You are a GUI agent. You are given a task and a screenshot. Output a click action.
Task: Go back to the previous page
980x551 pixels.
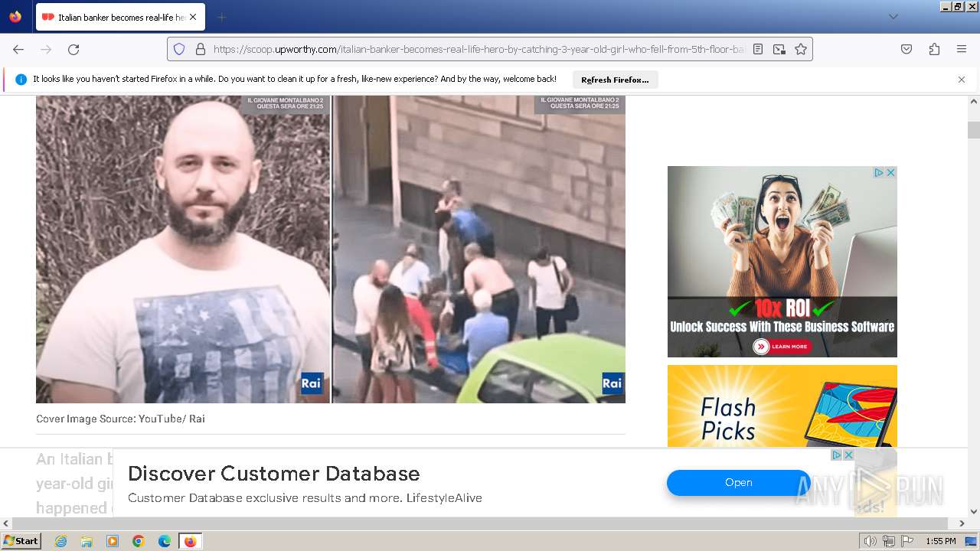[x=18, y=49]
